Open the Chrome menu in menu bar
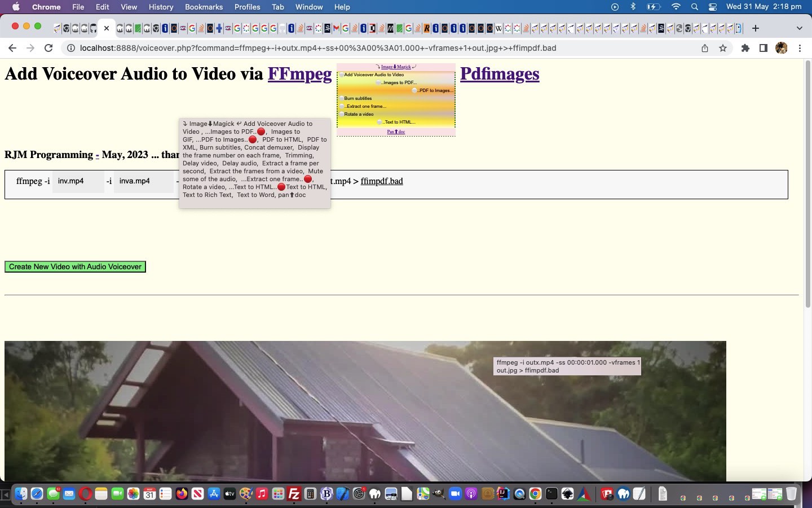 pyautogui.click(x=46, y=7)
